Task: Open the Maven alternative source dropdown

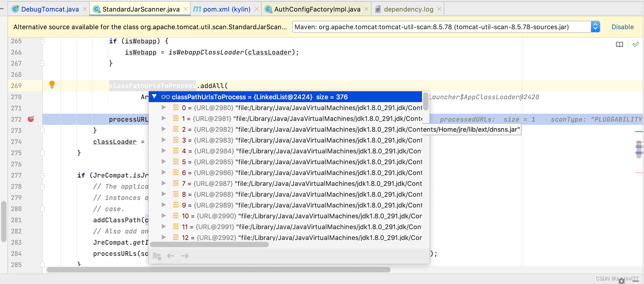Action: coord(446,27)
